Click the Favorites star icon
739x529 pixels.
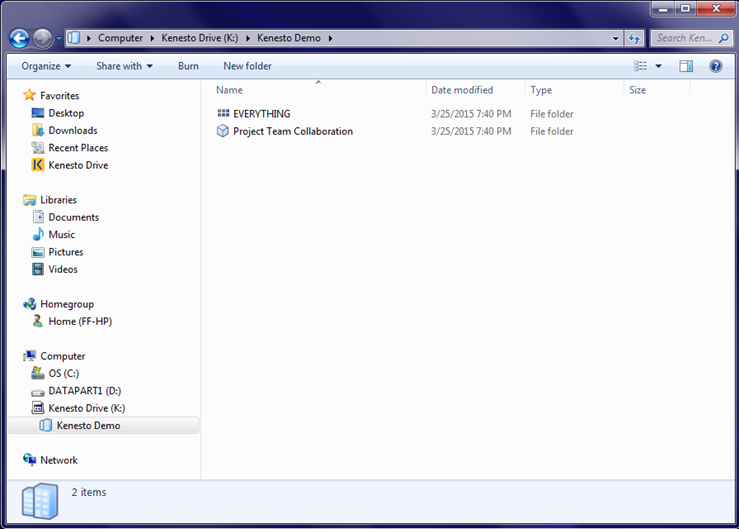click(29, 95)
